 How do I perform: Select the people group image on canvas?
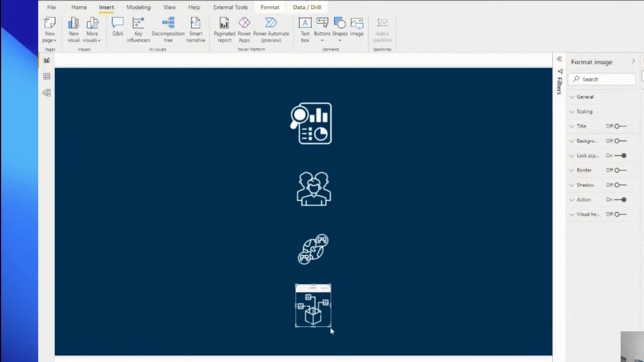coord(314,189)
